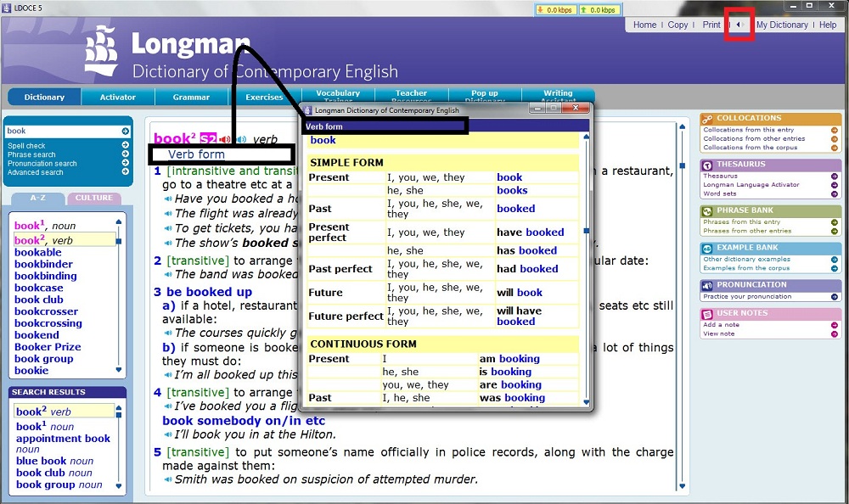This screenshot has height=504, width=849.
Task: Play the red British pronunciation speaker icon
Action: coord(227,139)
